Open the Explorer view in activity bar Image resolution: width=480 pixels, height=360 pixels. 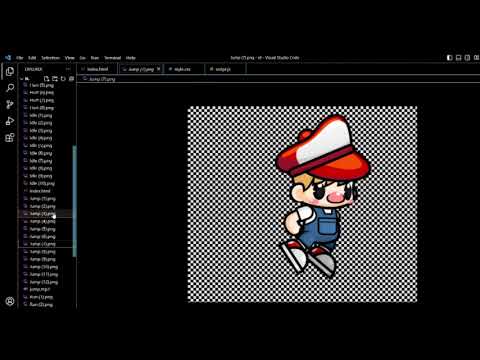coord(10,71)
